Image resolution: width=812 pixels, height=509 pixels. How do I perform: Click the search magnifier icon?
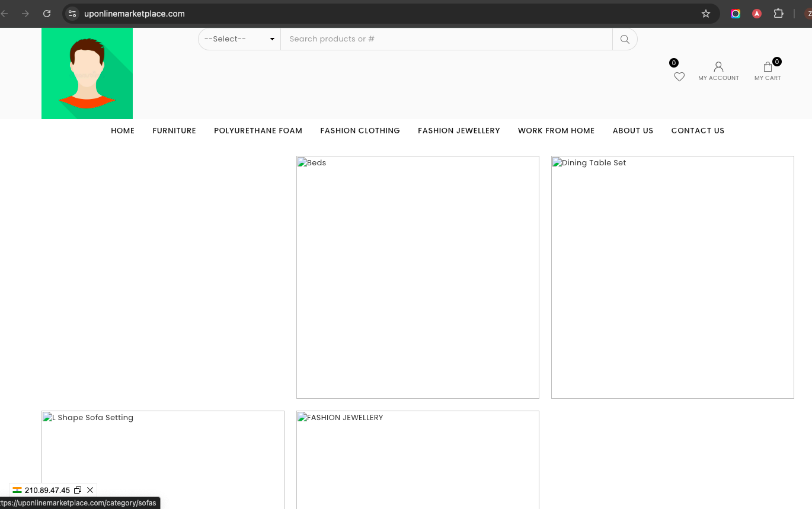click(625, 39)
